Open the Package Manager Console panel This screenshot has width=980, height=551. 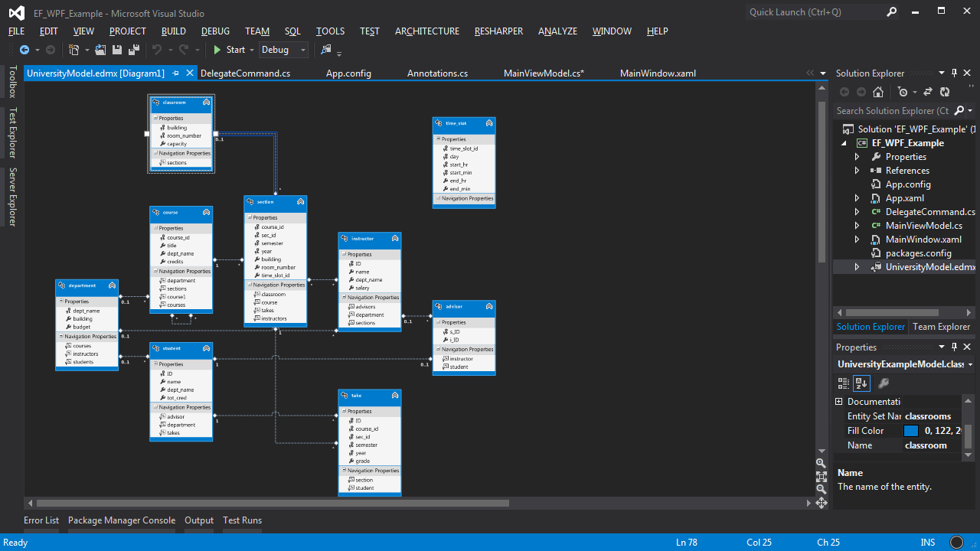[x=121, y=520]
